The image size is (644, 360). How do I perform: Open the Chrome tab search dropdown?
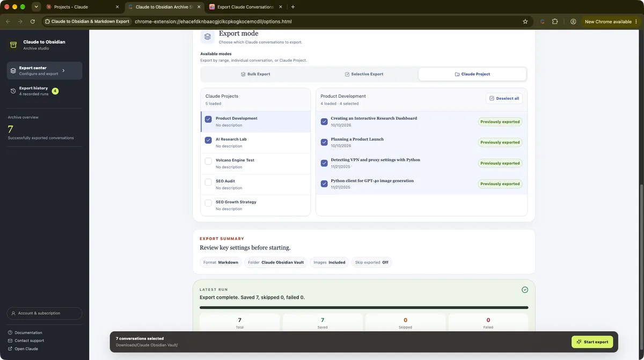click(36, 7)
